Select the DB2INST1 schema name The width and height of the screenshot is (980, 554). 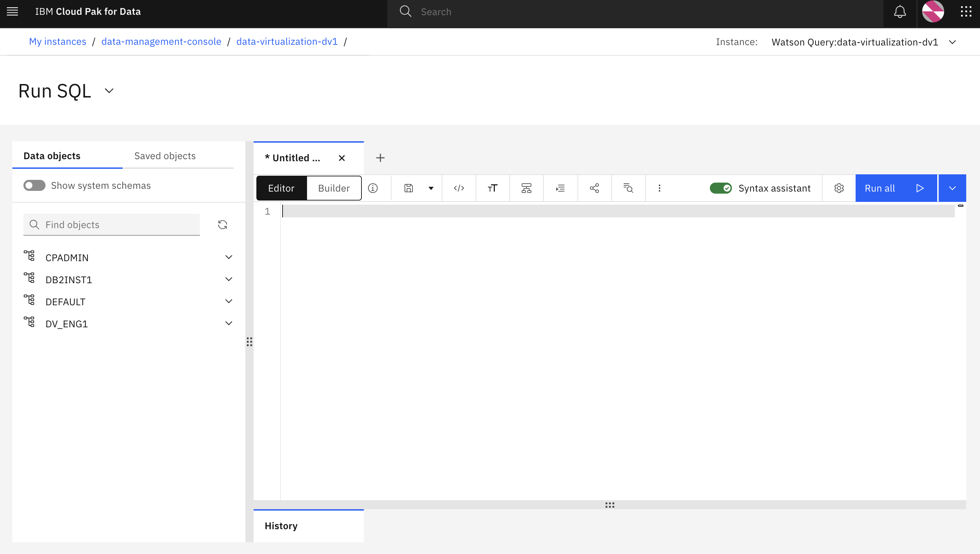69,280
